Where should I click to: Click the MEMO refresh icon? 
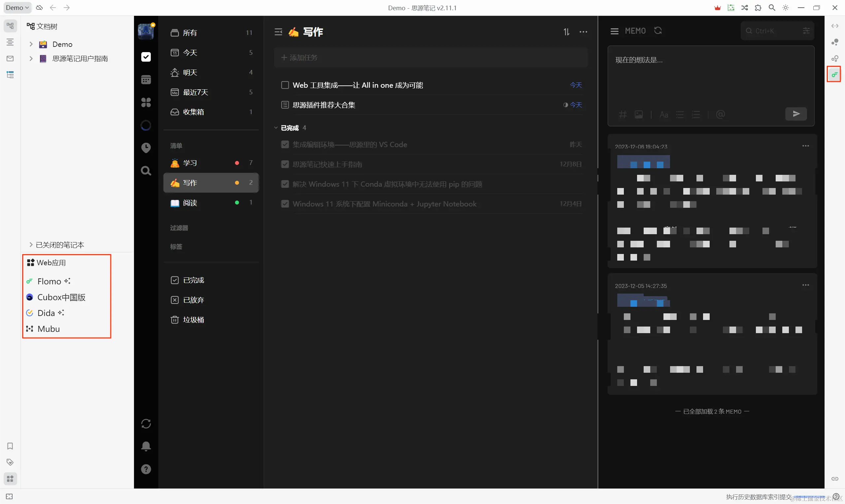(658, 31)
